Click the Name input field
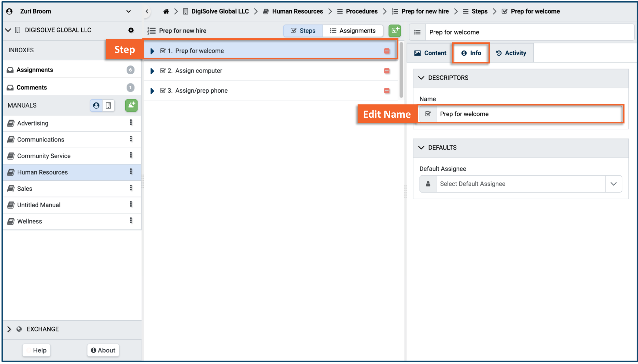Image resolution: width=638 pixels, height=364 pixels. tap(529, 114)
